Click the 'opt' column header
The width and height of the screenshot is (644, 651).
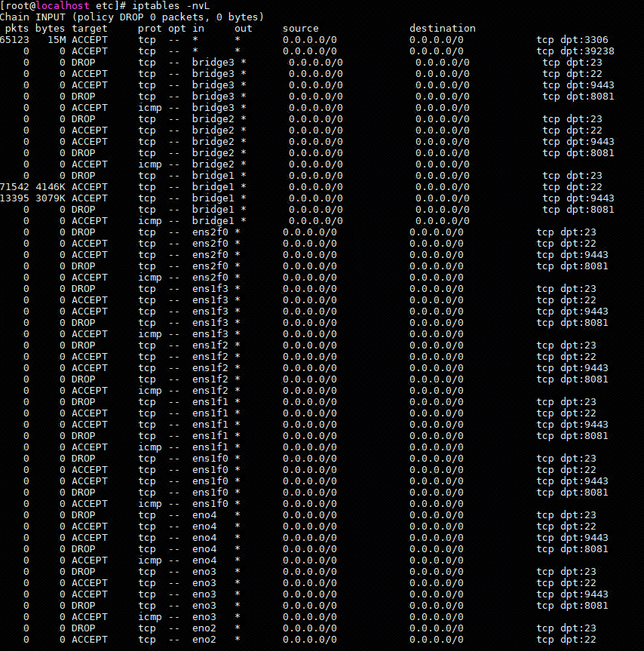coord(176,28)
